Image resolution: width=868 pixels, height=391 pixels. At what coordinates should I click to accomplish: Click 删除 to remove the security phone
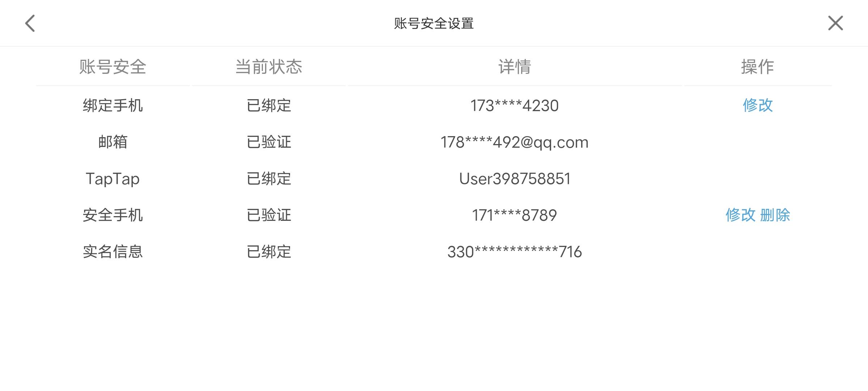tap(775, 215)
